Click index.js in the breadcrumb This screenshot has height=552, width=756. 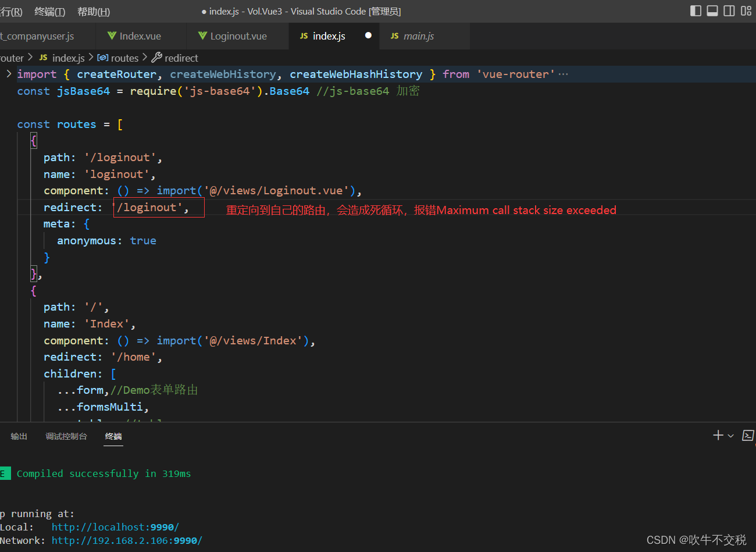click(x=69, y=58)
